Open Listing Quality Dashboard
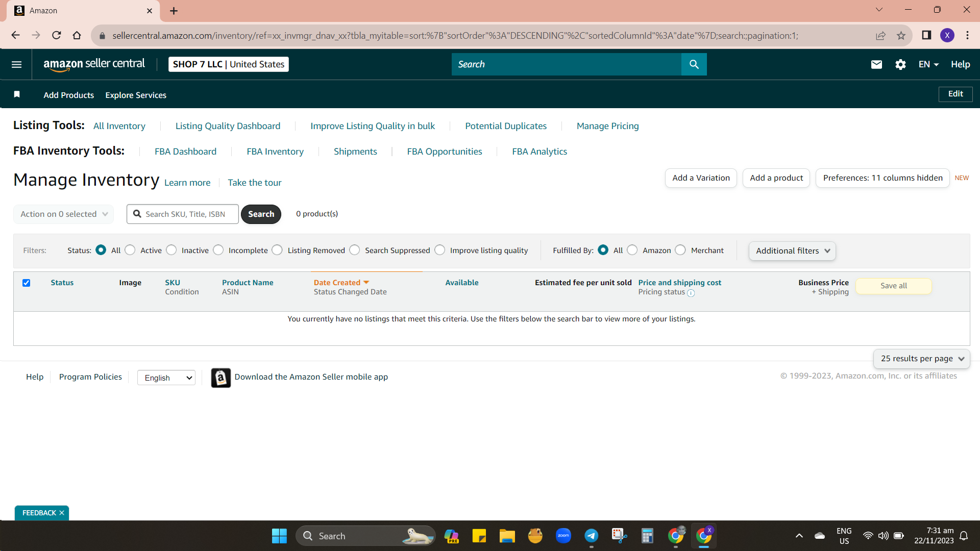The height and width of the screenshot is (551, 980). point(228,126)
